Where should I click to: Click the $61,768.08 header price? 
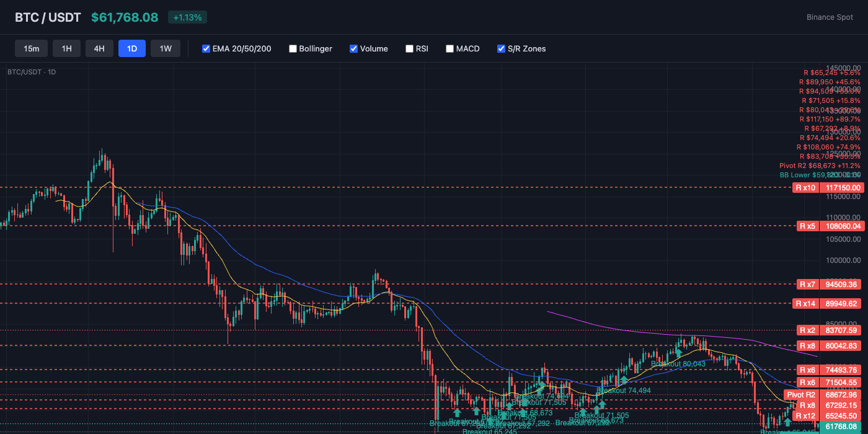(x=125, y=17)
